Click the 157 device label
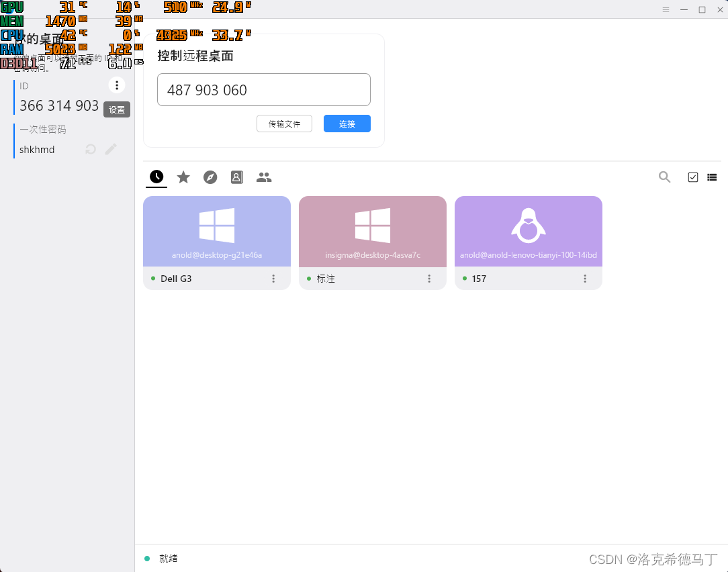Image resolution: width=728 pixels, height=572 pixels. tap(479, 279)
